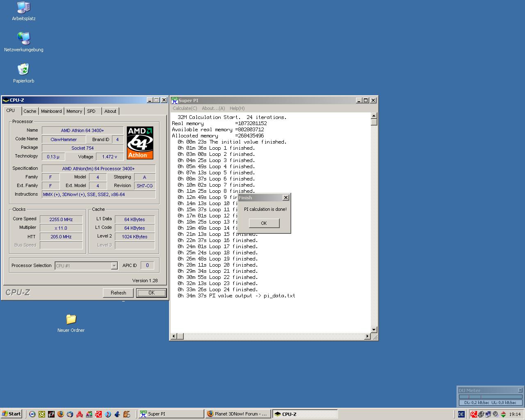Click Super PI vertical scrollbar down arrow
The width and height of the screenshot is (525, 420).
point(374,330)
